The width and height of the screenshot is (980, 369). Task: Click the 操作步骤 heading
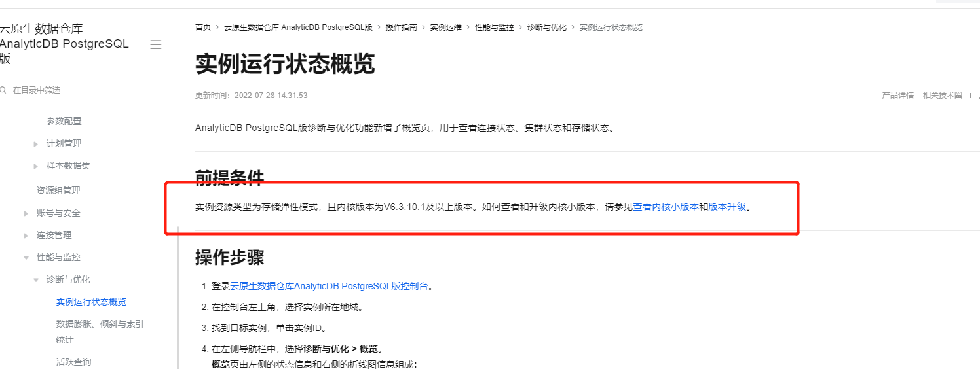pyautogui.click(x=230, y=257)
